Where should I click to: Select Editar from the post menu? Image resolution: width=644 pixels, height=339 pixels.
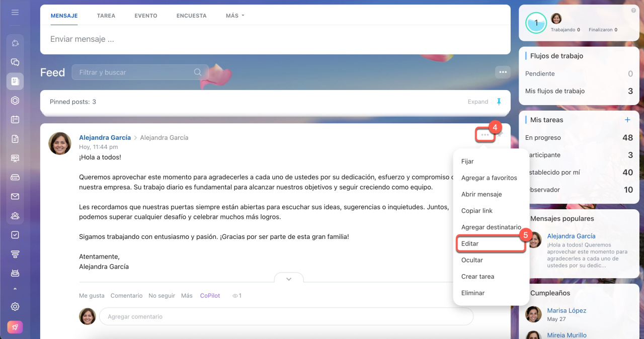click(x=470, y=243)
